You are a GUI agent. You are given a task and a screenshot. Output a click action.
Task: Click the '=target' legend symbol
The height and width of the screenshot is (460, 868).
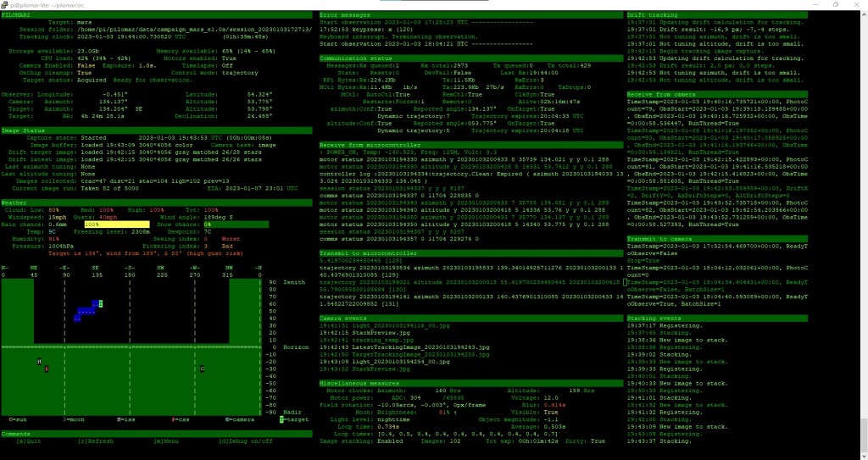pyautogui.click(x=281, y=418)
